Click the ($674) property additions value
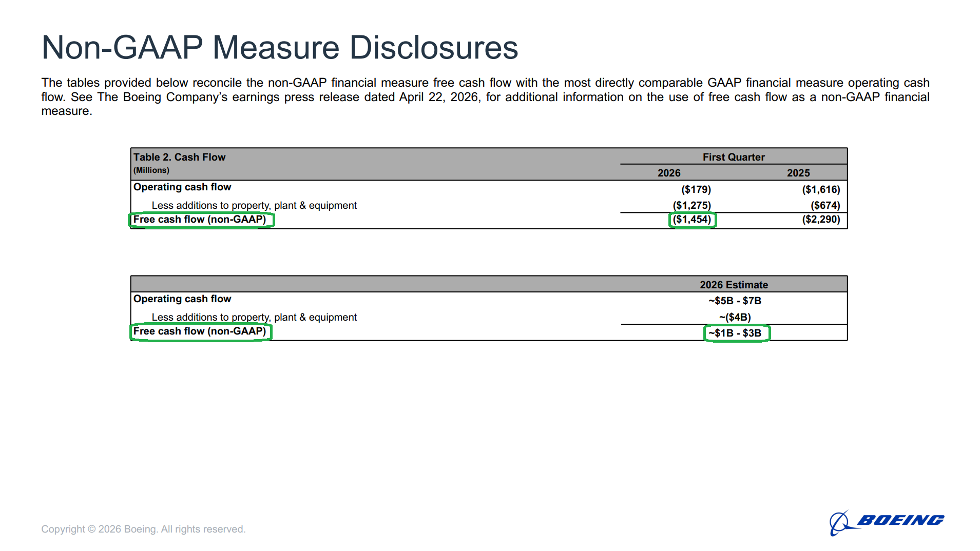The image size is (980, 551). (x=825, y=205)
